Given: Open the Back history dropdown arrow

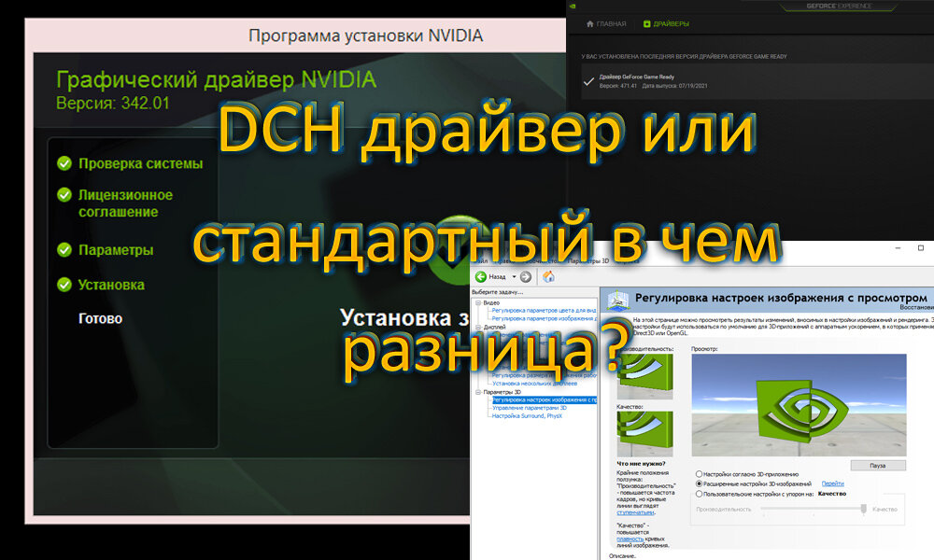Looking at the screenshot, I should (x=514, y=276).
